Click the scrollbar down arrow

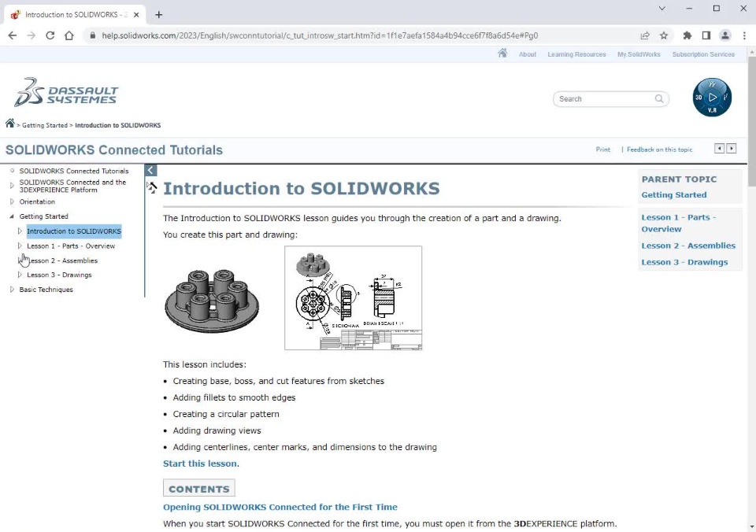tap(751, 527)
